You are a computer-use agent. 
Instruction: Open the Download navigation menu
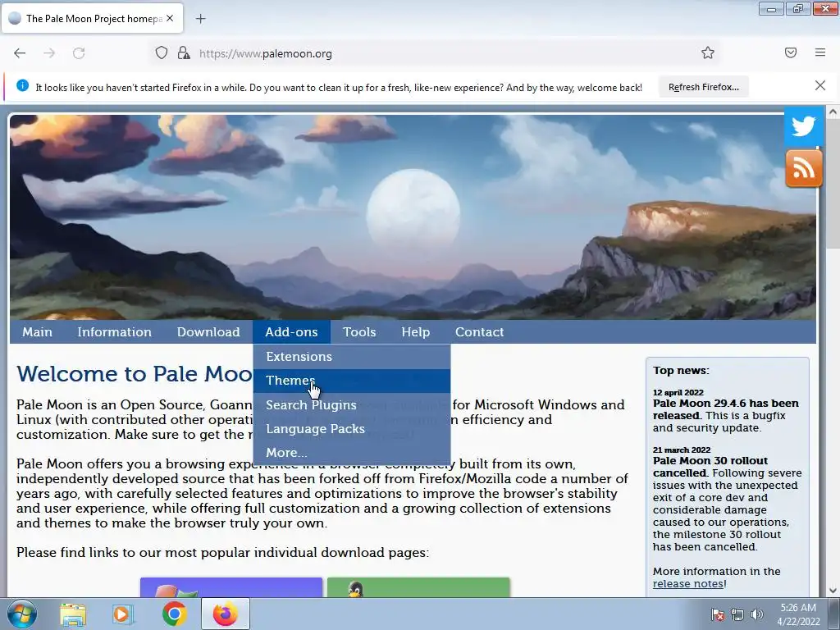208,332
